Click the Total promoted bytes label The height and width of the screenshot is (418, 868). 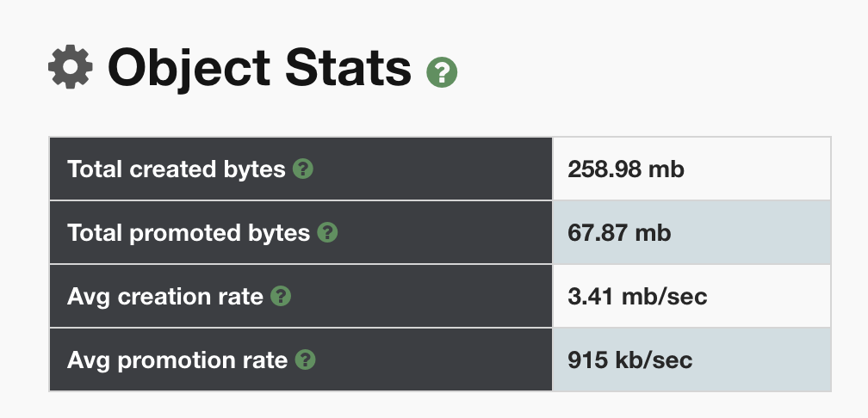189,233
